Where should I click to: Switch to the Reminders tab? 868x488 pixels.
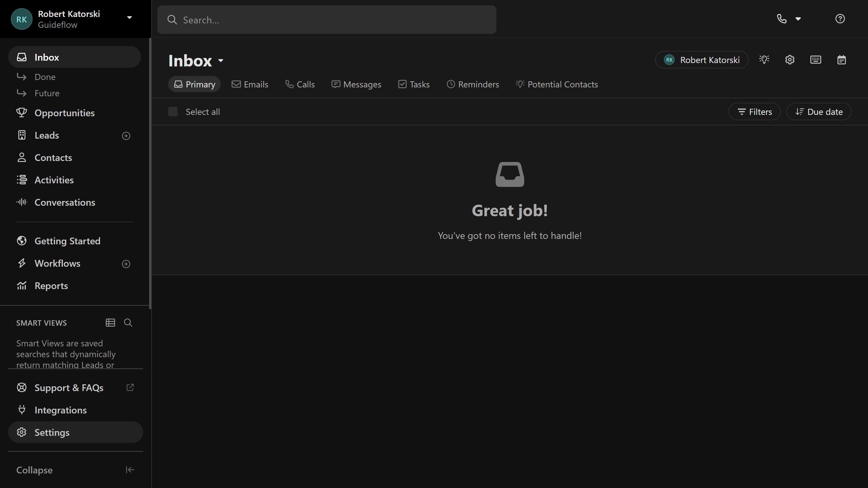pyautogui.click(x=473, y=84)
